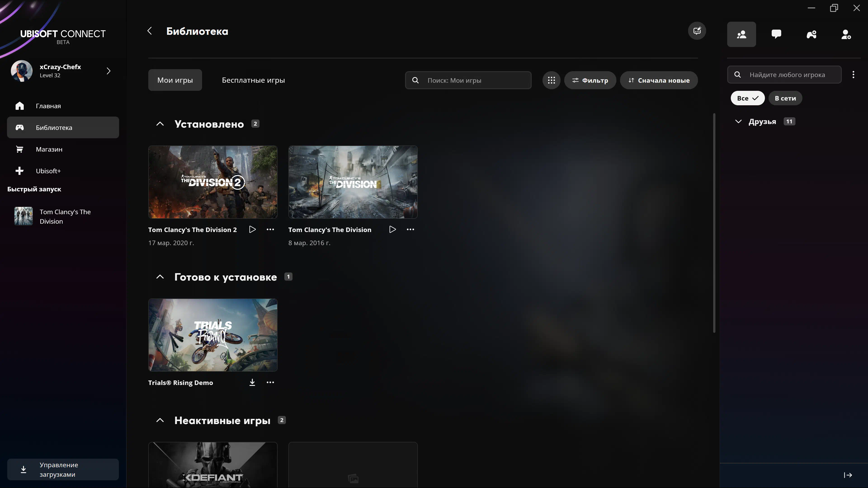Download Trials Rising Demo
868x488 pixels.
pos(252,382)
